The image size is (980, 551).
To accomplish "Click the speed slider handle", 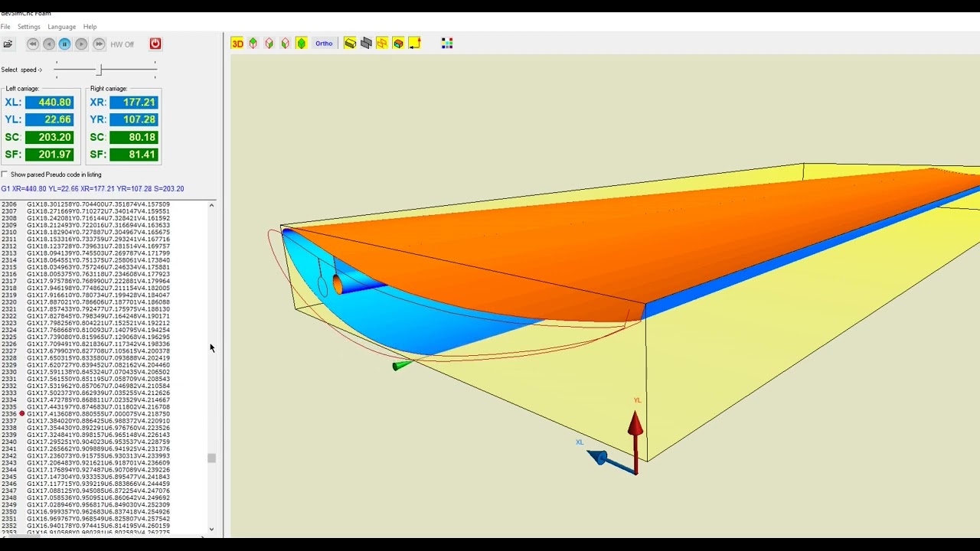I will click(x=100, y=70).
